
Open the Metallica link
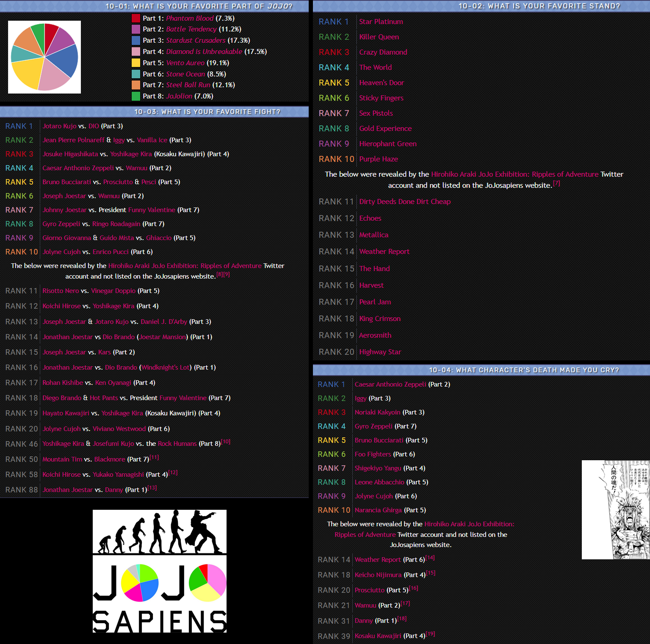(373, 235)
